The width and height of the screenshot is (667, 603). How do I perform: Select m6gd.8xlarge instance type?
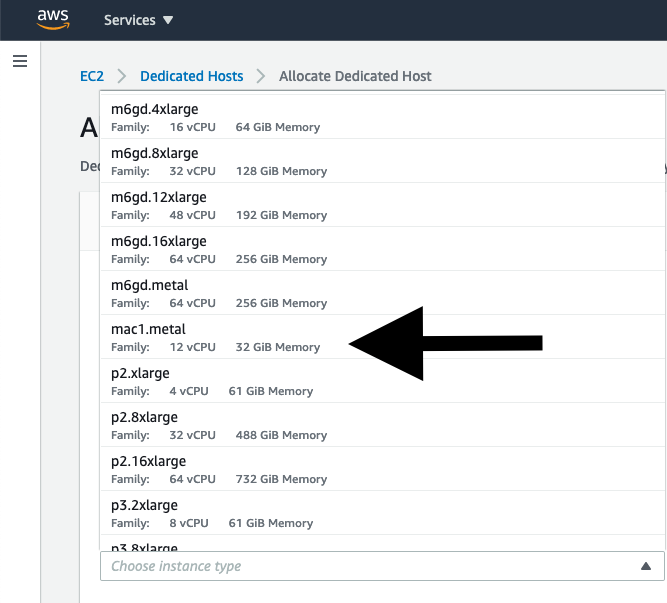(382, 161)
